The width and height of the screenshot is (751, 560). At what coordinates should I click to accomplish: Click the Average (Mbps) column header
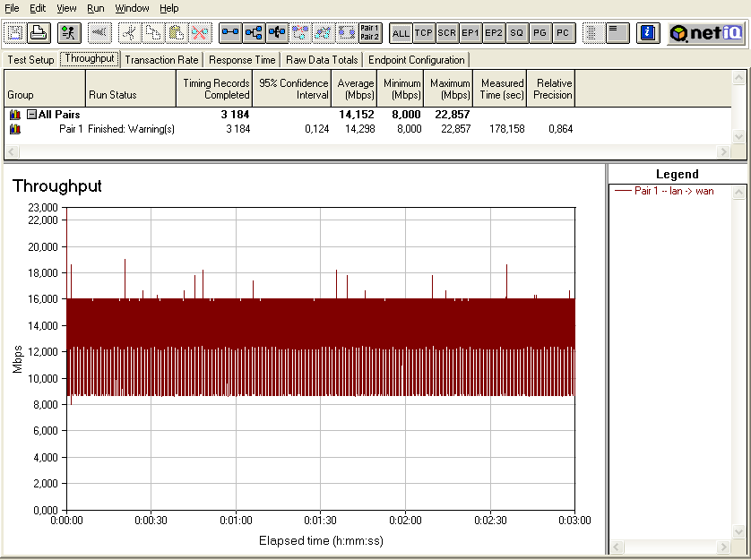[356, 89]
